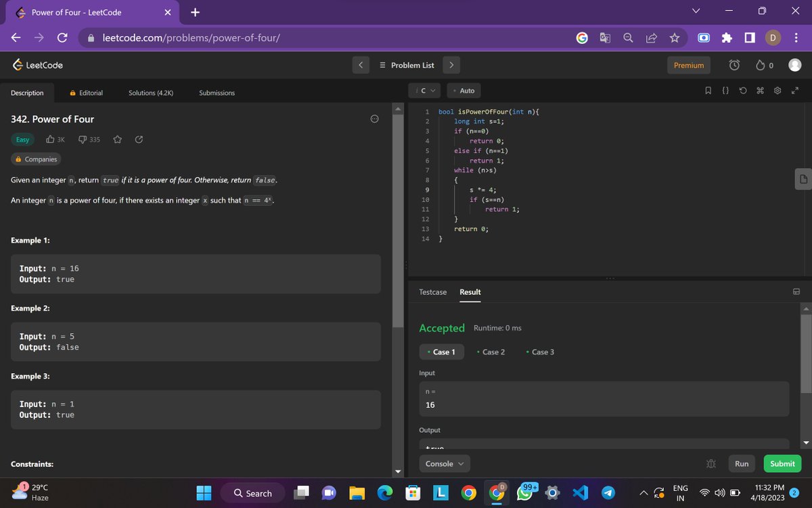The width and height of the screenshot is (812, 508).
Task: Switch to the Submissions tab
Action: pyautogui.click(x=217, y=93)
